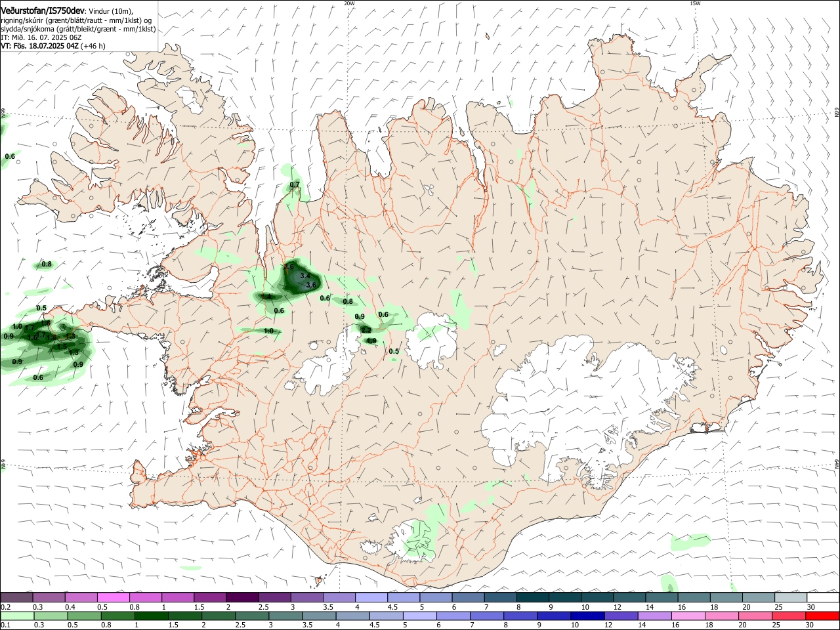Image resolution: width=840 pixels, height=630 pixels.
Task: Click the bright red legend swatch labeled 30
Action: click(823, 616)
